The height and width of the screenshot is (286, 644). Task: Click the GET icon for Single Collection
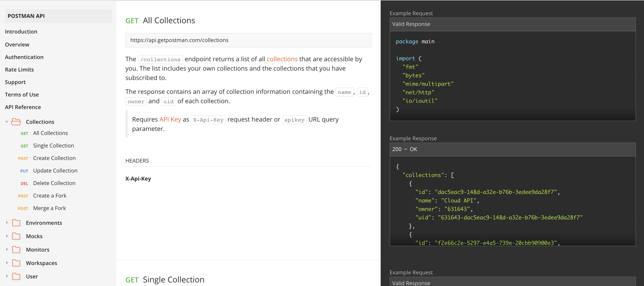click(x=24, y=145)
